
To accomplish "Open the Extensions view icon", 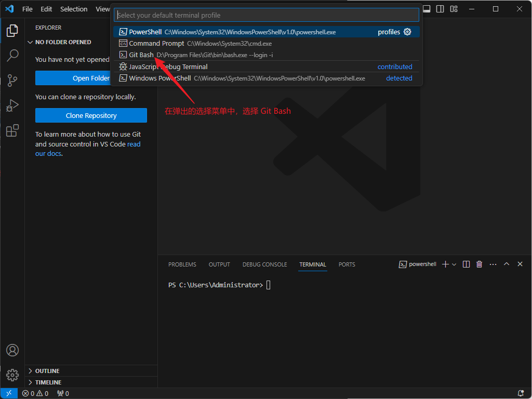I will click(12, 130).
